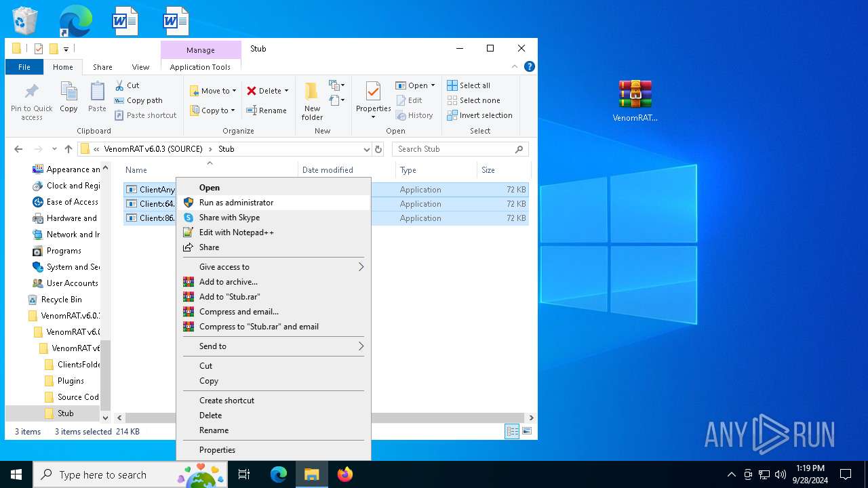Select Open in context menu
The width and height of the screenshot is (868, 488).
pyautogui.click(x=273, y=188)
